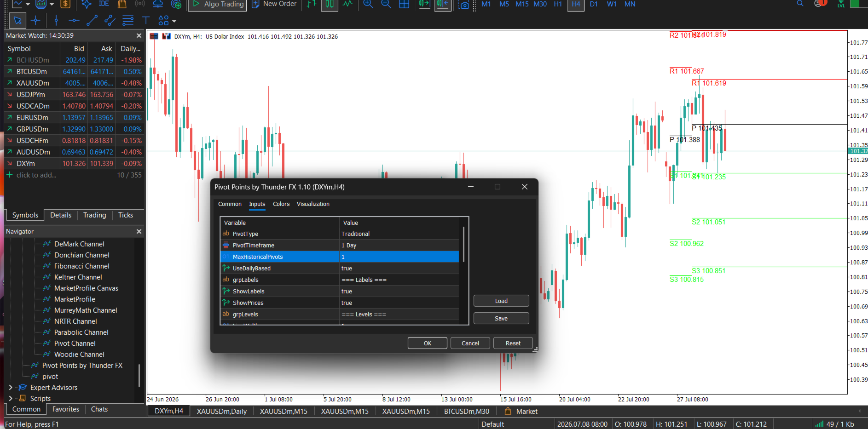Open the cloud VPS hosting icon
This screenshot has width=868, height=429.
158,4
